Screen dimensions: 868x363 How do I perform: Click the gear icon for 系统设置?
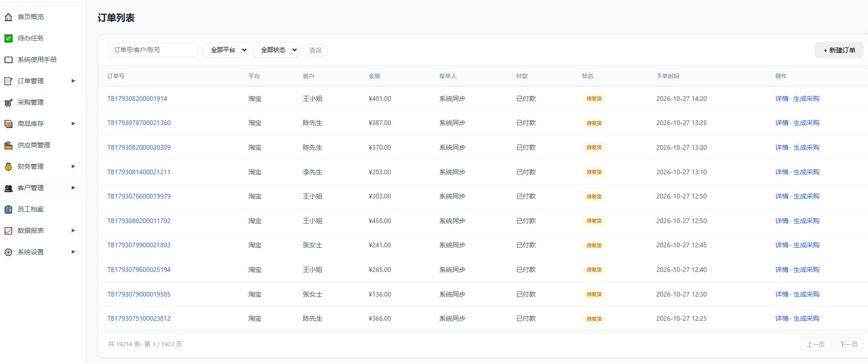(8, 252)
